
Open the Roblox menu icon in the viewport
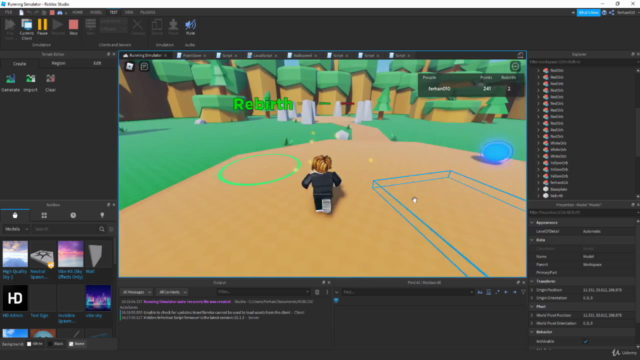tap(129, 67)
